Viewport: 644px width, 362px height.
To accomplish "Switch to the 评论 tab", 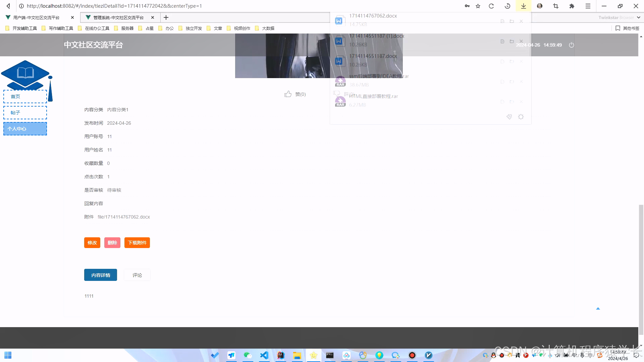I will point(137,275).
